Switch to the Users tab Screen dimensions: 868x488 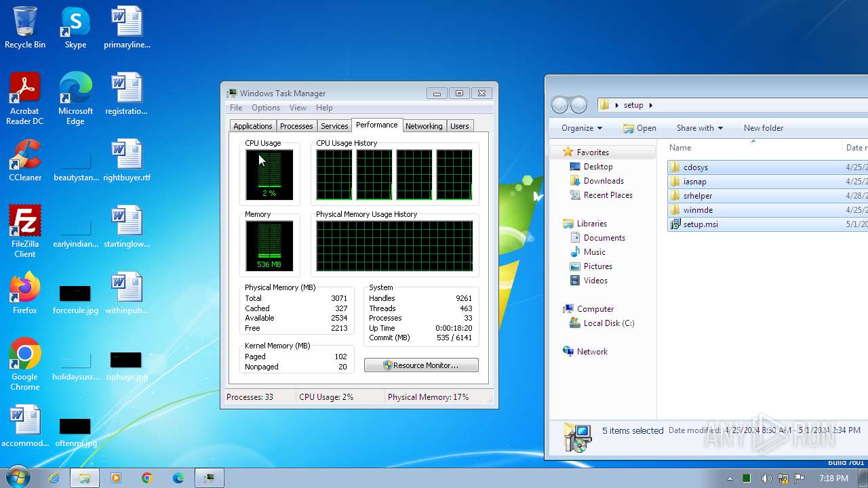(x=460, y=126)
